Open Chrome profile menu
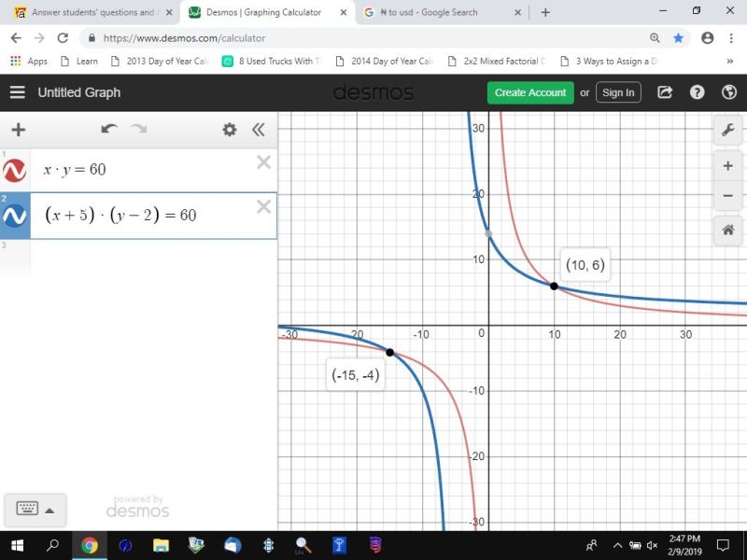The width and height of the screenshot is (747, 560). [708, 38]
